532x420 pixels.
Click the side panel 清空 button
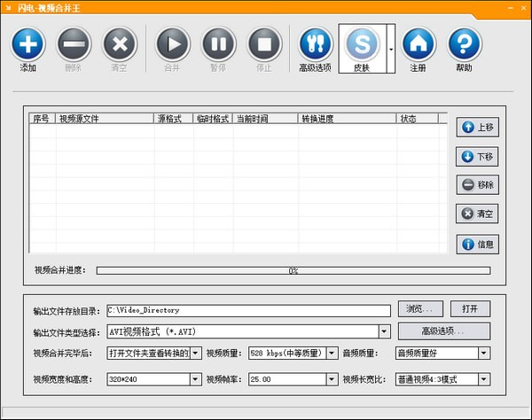point(477,214)
